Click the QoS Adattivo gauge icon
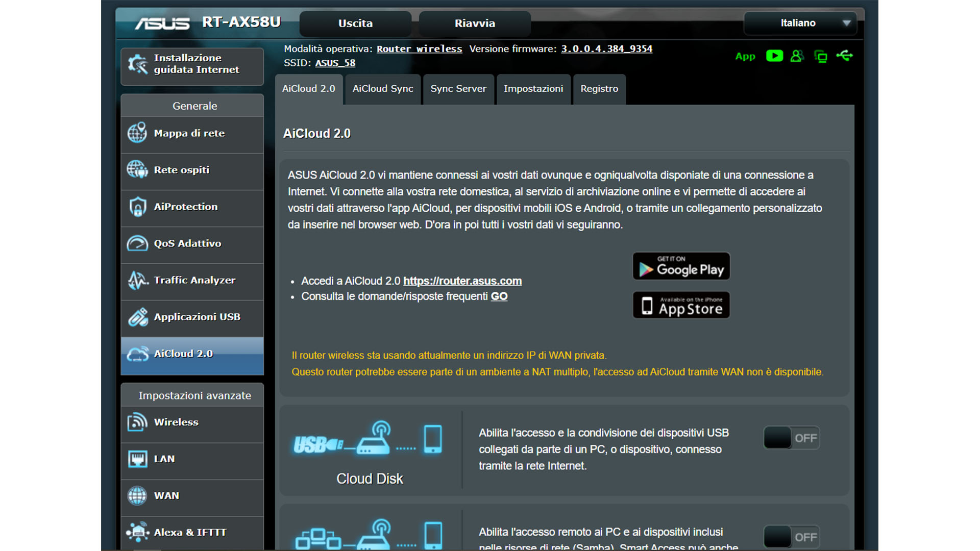Image resolution: width=980 pixels, height=551 pixels. 137,243
